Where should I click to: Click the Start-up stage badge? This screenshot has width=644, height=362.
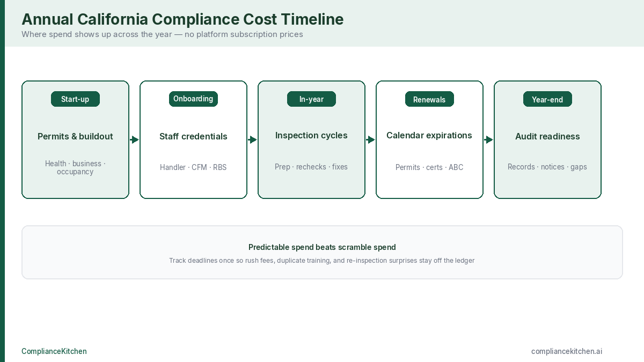tap(75, 99)
